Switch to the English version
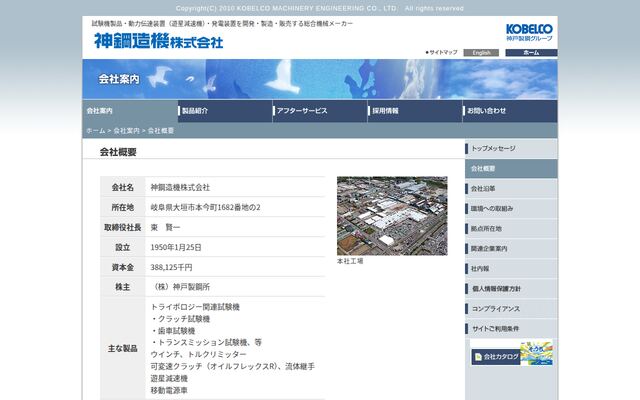Viewport: 640px width, 400px height. (481, 53)
